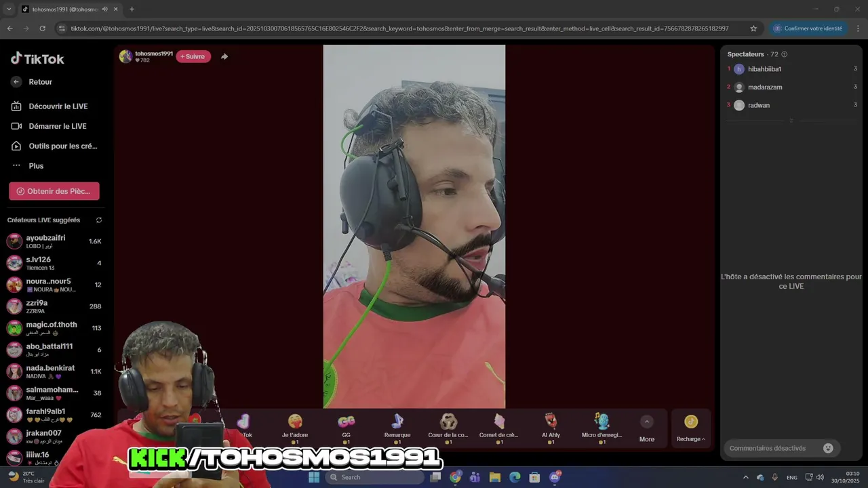Viewport: 868px width, 488px height.
Task: Click the TikTok logo
Action: click(37, 58)
